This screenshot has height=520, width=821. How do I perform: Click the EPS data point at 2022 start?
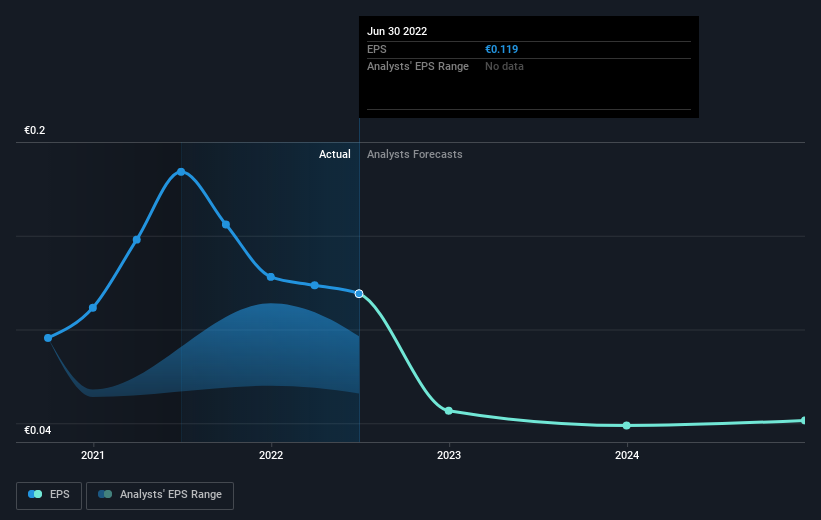[x=271, y=277]
